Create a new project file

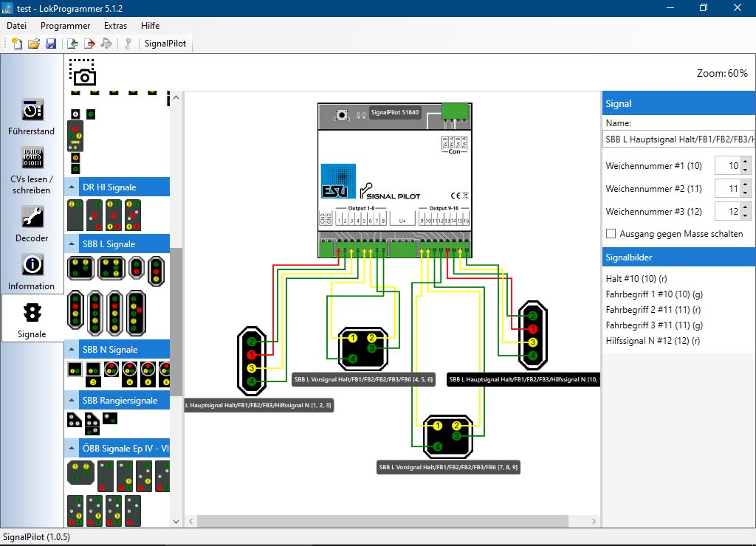click(x=17, y=44)
